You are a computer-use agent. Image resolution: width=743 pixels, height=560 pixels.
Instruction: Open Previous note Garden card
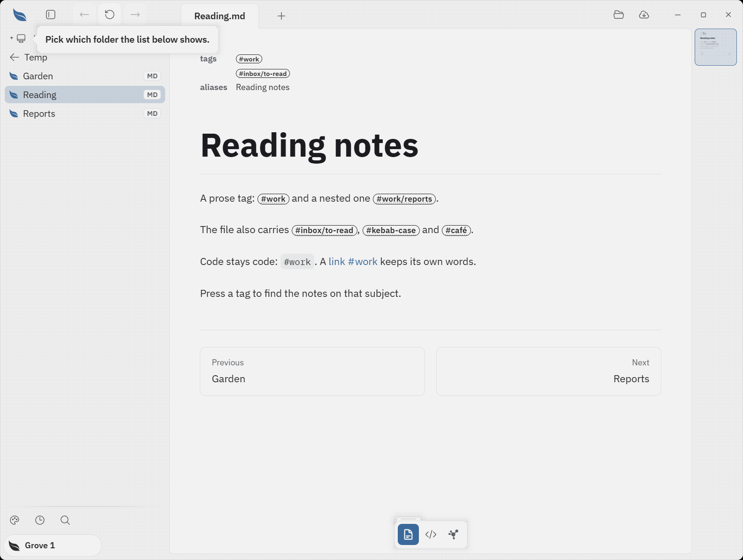coord(312,371)
